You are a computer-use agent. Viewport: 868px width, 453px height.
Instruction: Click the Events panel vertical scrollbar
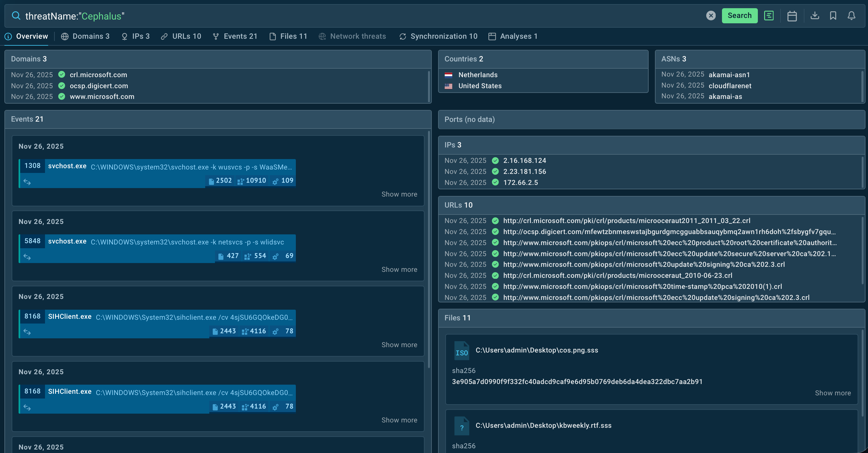coord(429,249)
